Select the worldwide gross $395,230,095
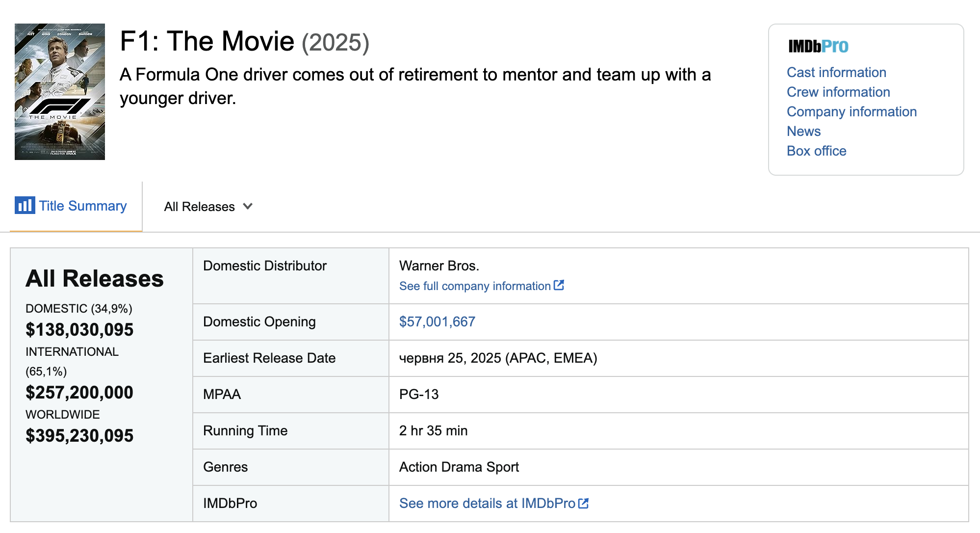This screenshot has width=980, height=533. coord(79,436)
